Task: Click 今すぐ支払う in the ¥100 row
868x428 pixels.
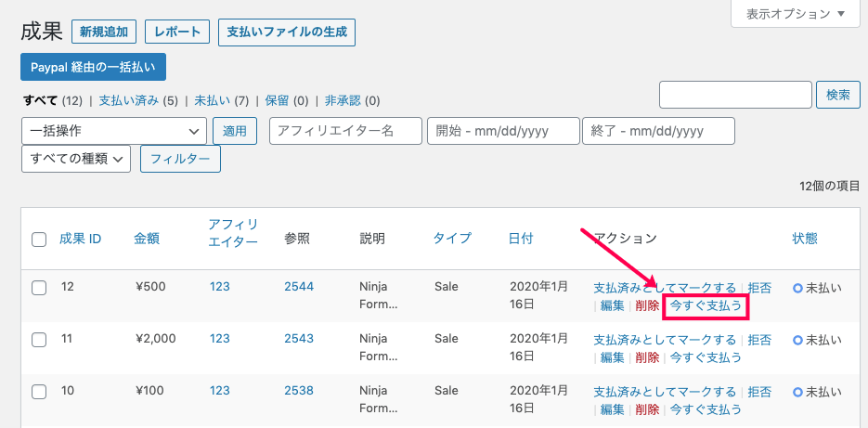Action: click(706, 409)
